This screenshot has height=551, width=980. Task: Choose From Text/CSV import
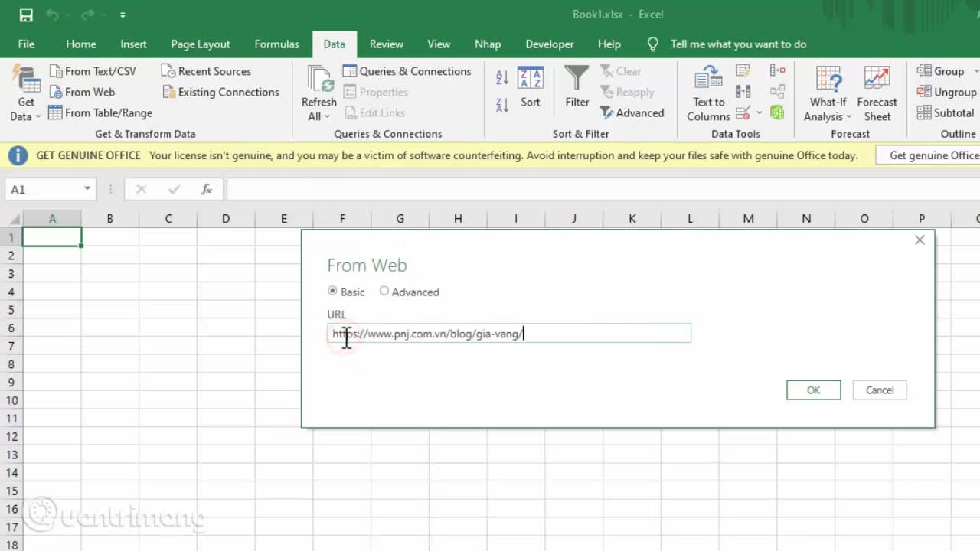pyautogui.click(x=93, y=71)
